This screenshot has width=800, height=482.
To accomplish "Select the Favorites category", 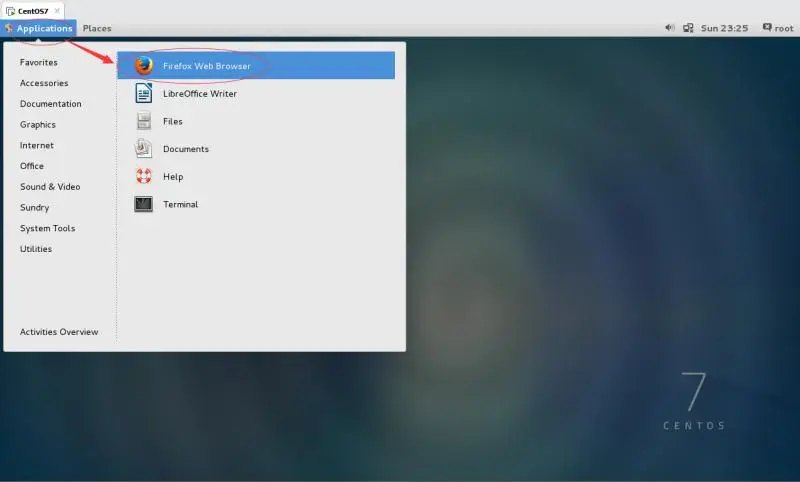I will click(39, 62).
